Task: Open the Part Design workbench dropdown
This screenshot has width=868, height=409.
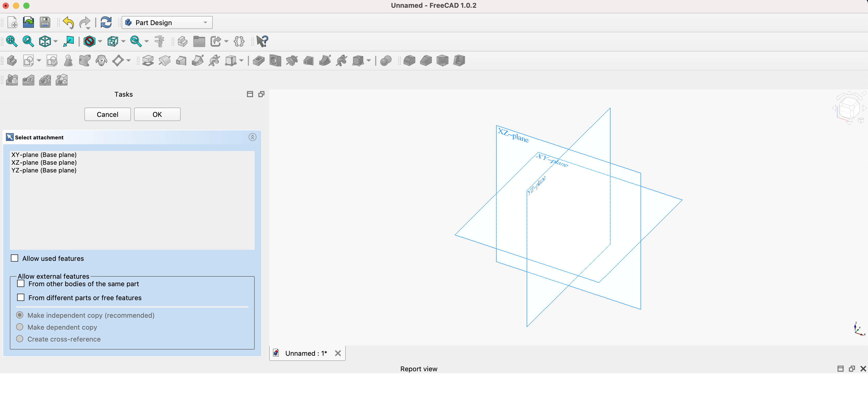Action: (x=205, y=22)
